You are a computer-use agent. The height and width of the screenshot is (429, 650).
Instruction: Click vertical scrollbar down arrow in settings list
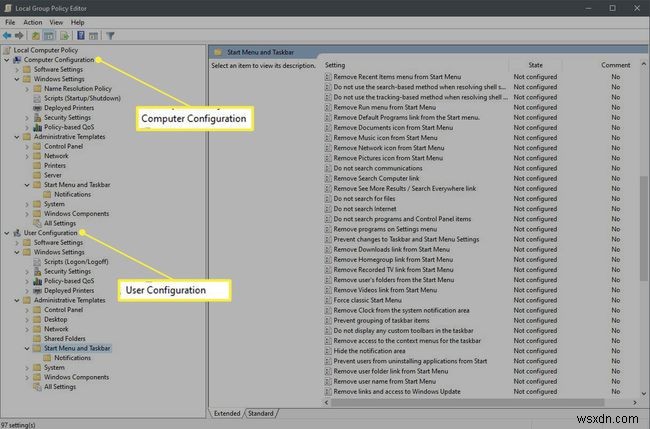click(643, 394)
